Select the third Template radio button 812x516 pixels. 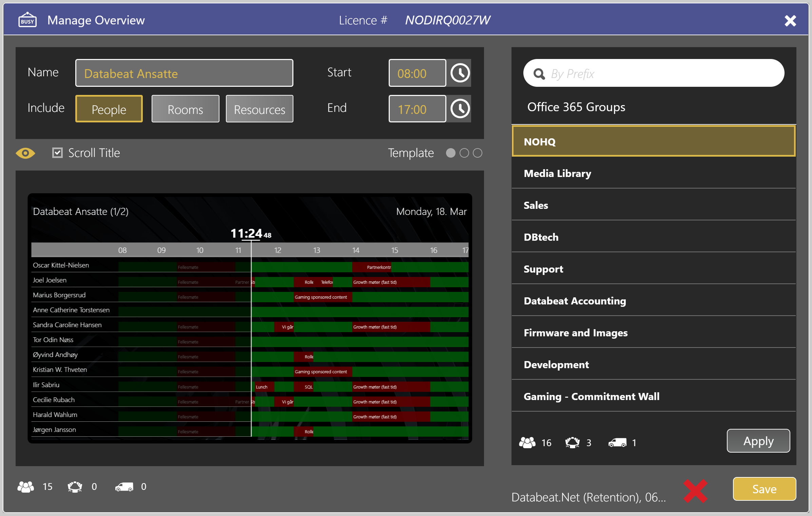tap(477, 153)
